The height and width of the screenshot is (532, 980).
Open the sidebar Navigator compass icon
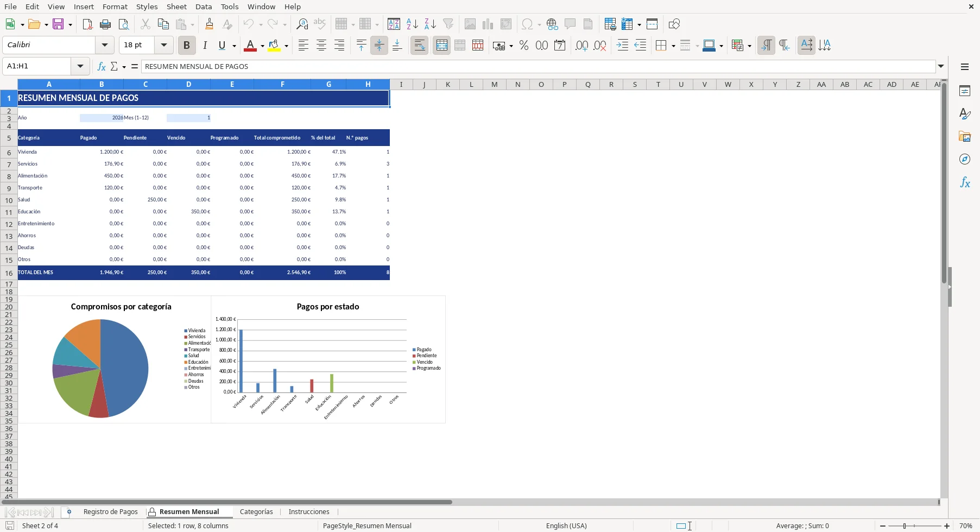tap(965, 159)
